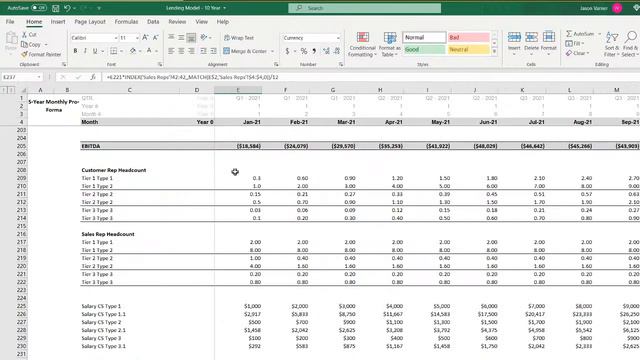The image size is (640, 360).
Task: Click the Font Color icon
Action: 149,51
